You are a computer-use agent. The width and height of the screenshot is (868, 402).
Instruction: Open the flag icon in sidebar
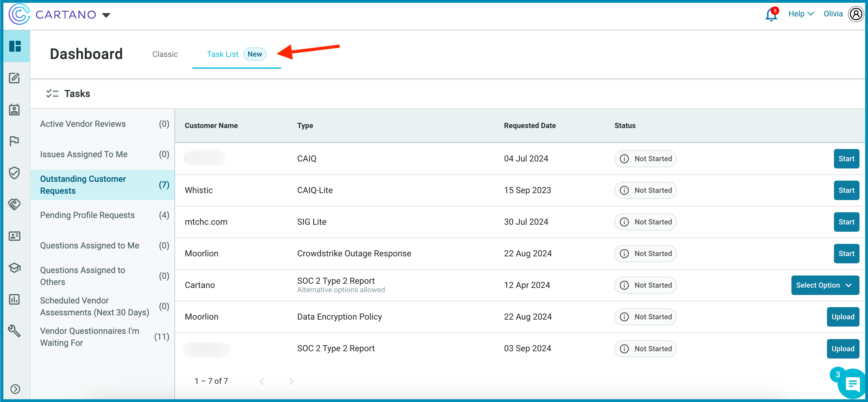point(15,141)
